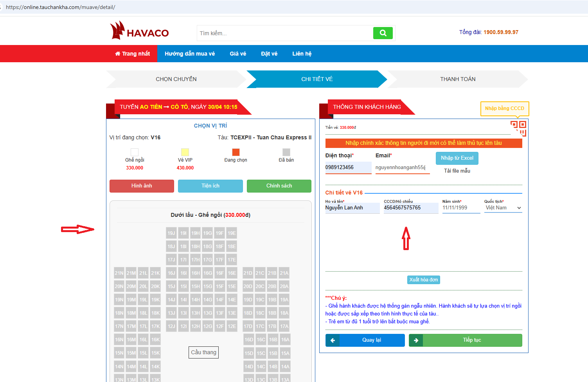Click the right arrow icon on Tiếp tục

click(416, 340)
